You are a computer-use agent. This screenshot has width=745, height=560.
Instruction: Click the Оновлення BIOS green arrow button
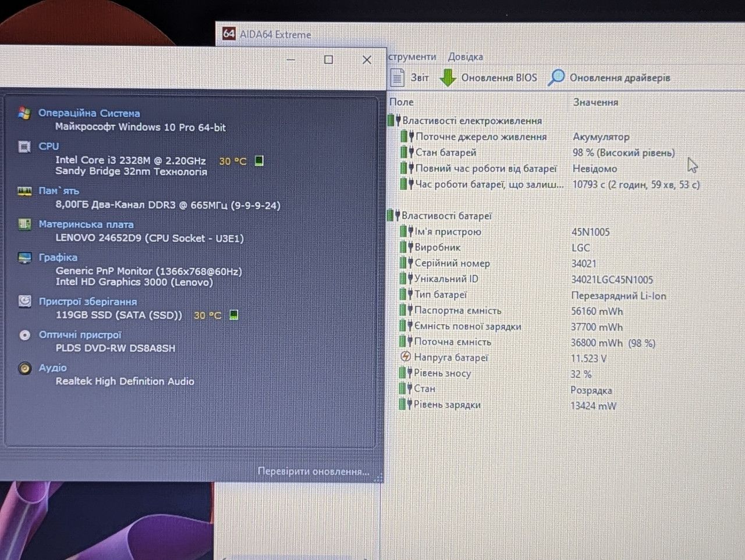point(488,77)
